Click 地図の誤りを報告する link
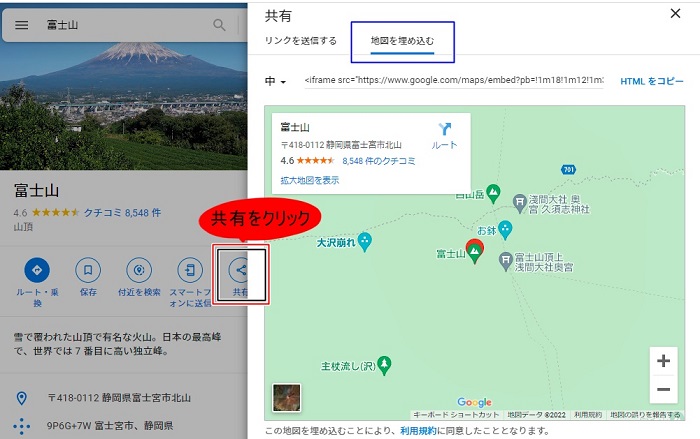Image resolution: width=700 pixels, height=439 pixels. click(645, 415)
